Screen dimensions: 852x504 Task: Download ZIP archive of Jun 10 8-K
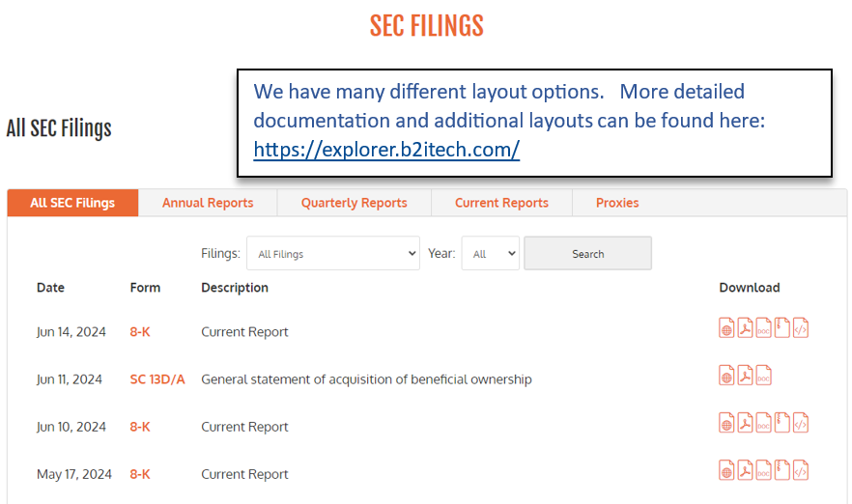click(x=781, y=423)
